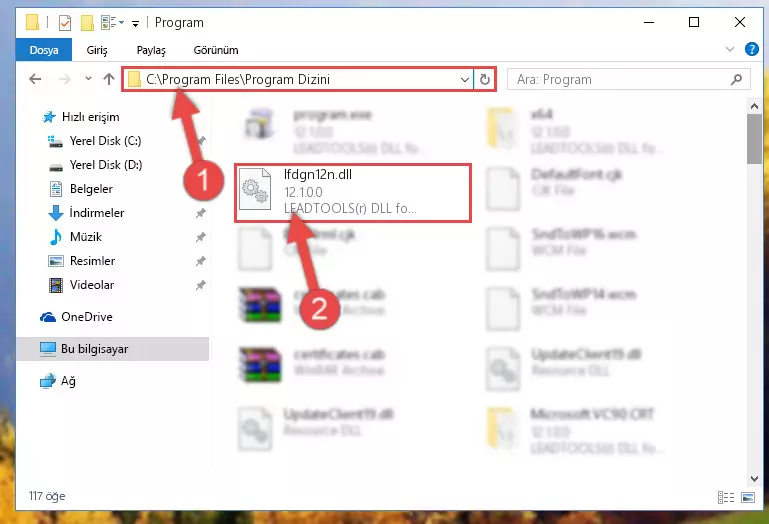Click the pin icon beside İndirmeler

point(201,213)
